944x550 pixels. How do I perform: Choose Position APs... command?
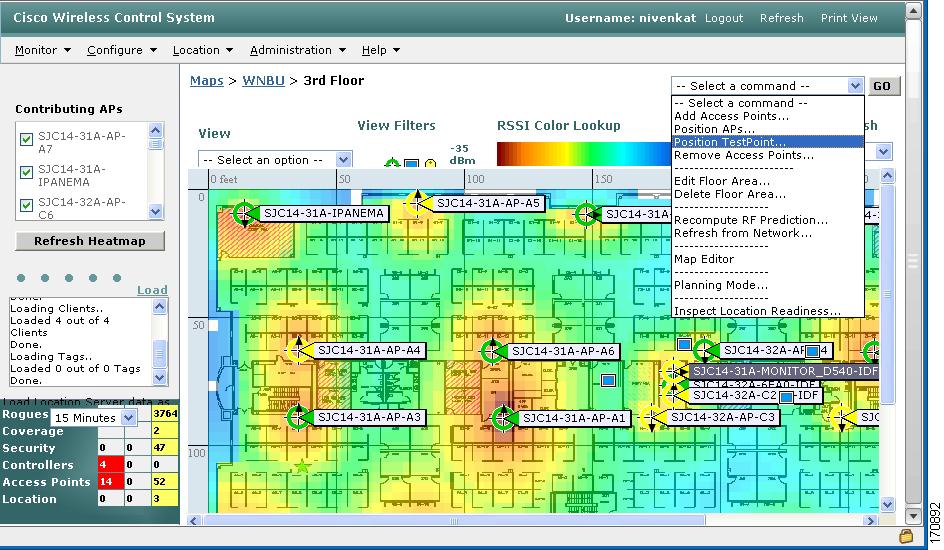[x=768, y=129]
